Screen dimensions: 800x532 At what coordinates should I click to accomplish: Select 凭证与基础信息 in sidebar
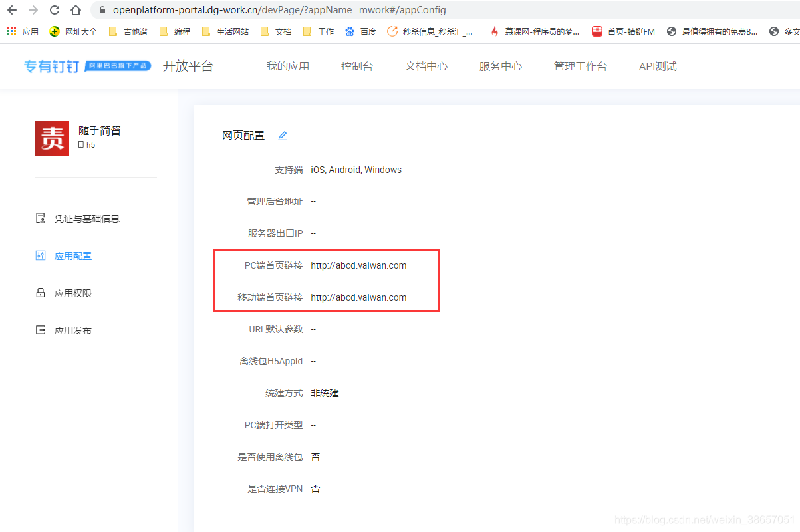tap(78, 219)
